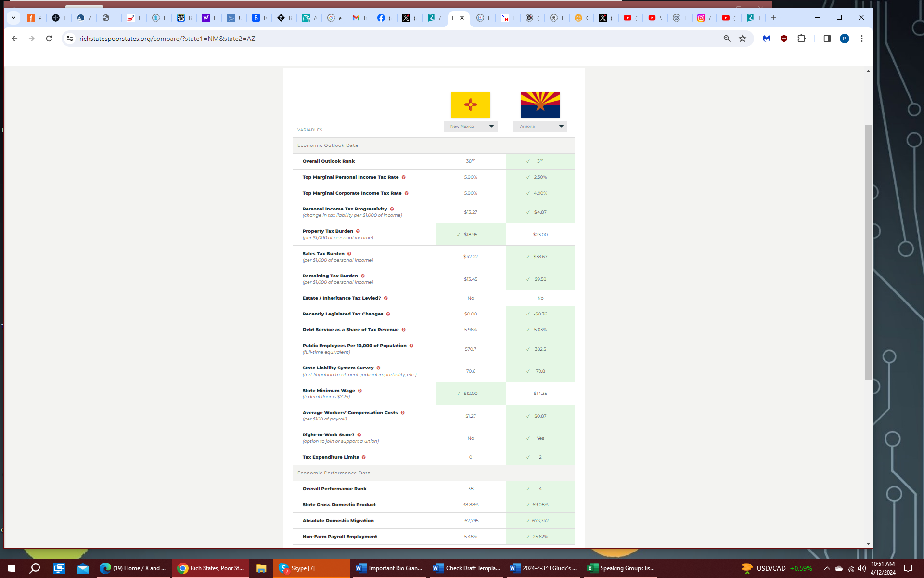Open tab search chevron in Chrome

[x=13, y=18]
